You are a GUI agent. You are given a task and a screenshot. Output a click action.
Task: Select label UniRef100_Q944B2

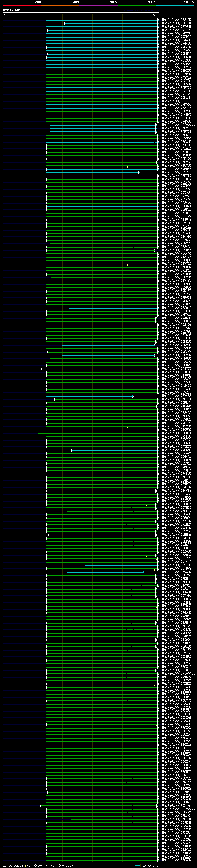pos(176,43)
